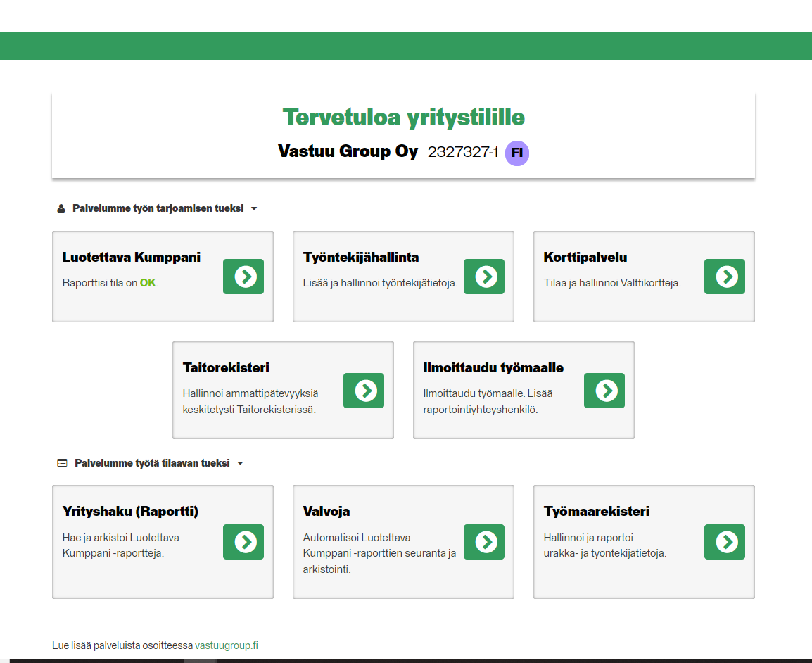Click the person icon beside the first section heading

pos(59,208)
